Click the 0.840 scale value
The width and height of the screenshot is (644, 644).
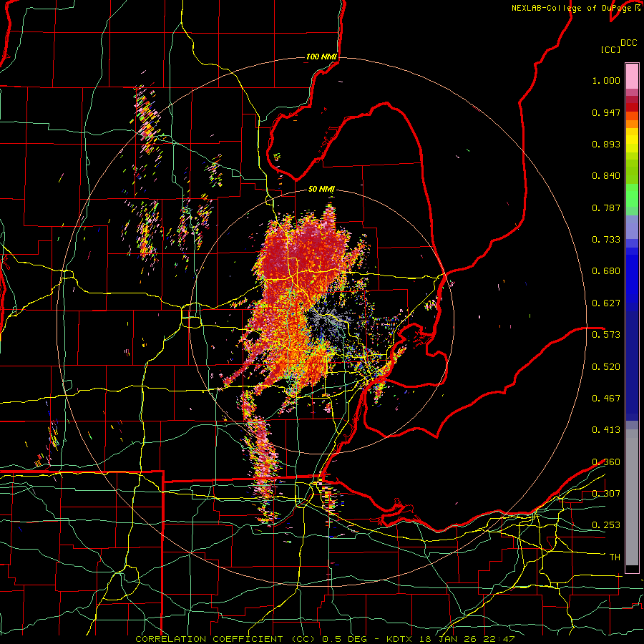(606, 176)
